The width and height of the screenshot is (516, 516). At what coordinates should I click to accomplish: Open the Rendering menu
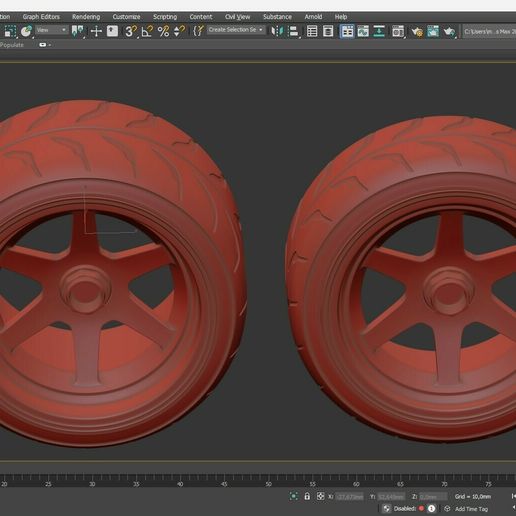(86, 17)
